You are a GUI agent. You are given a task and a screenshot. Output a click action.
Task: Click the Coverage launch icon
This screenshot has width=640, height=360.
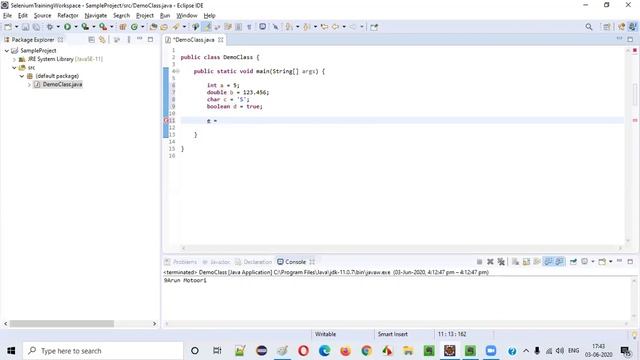point(85,27)
